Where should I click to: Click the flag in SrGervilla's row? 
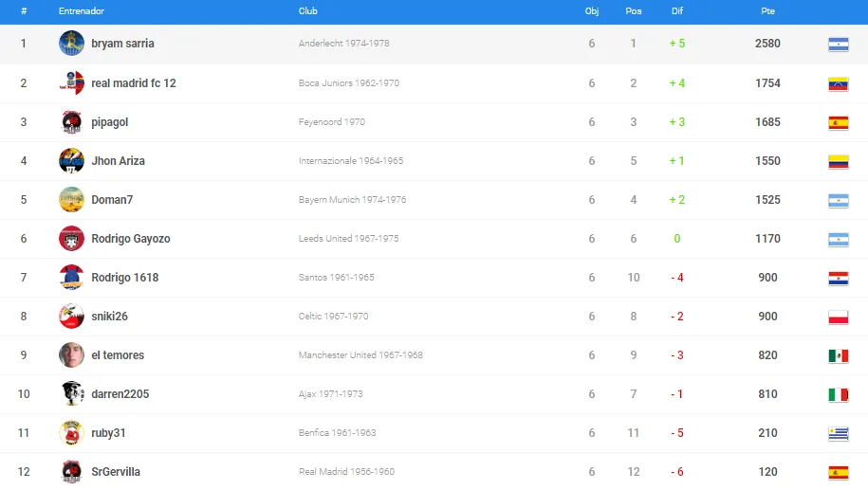[x=838, y=473]
